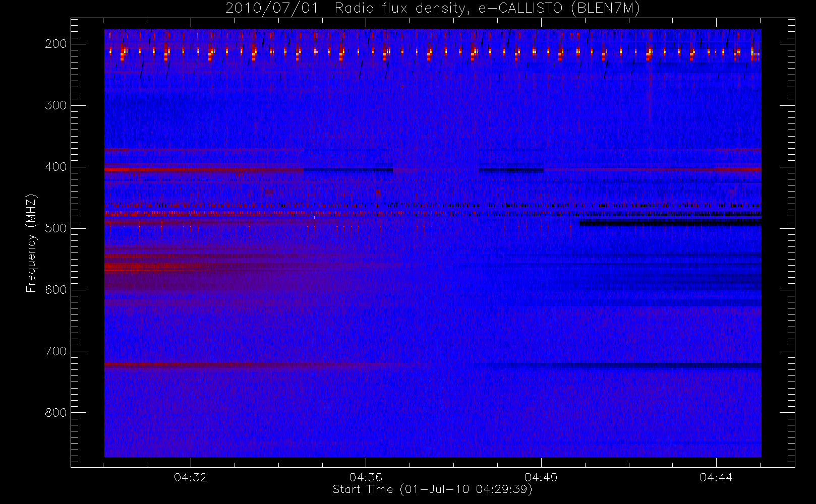Click the 600 frequency tick label
This screenshot has width=816, height=504.
[x=56, y=290]
